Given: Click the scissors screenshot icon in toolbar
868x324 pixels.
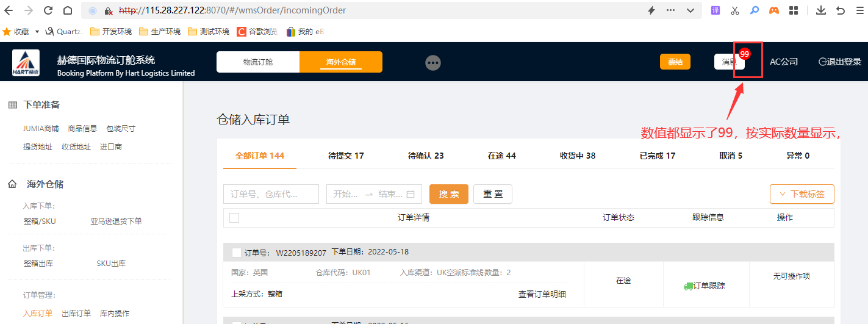Looking at the screenshot, I should coord(734,10).
